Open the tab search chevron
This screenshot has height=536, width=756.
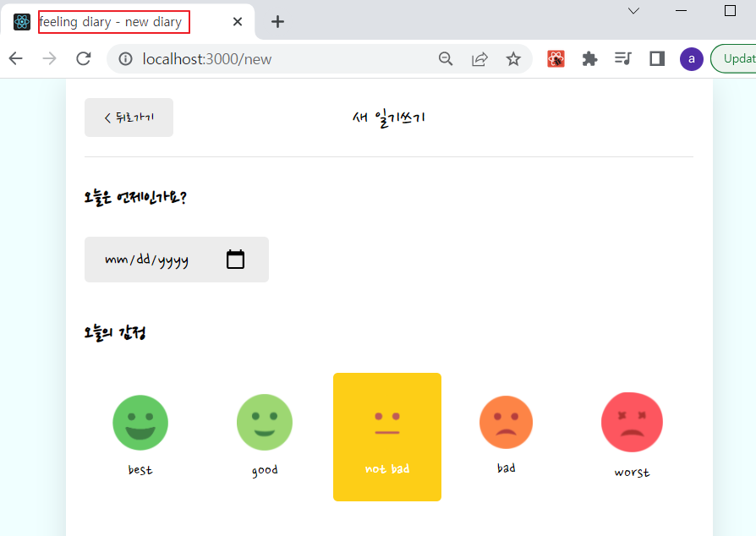(633, 11)
